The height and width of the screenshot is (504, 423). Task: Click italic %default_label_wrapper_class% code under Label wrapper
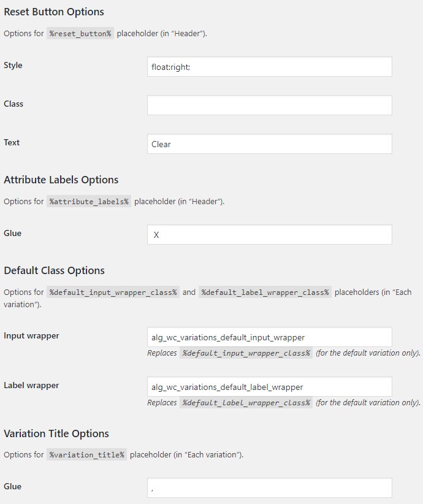246,403
